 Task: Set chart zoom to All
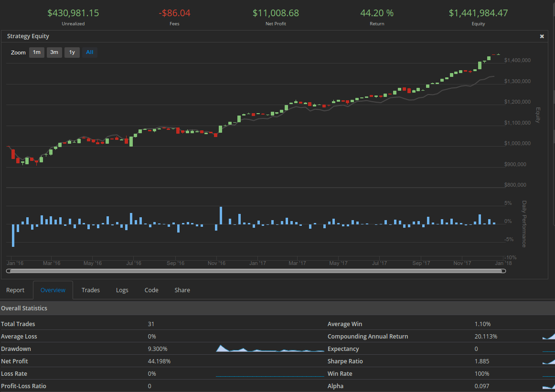(89, 53)
